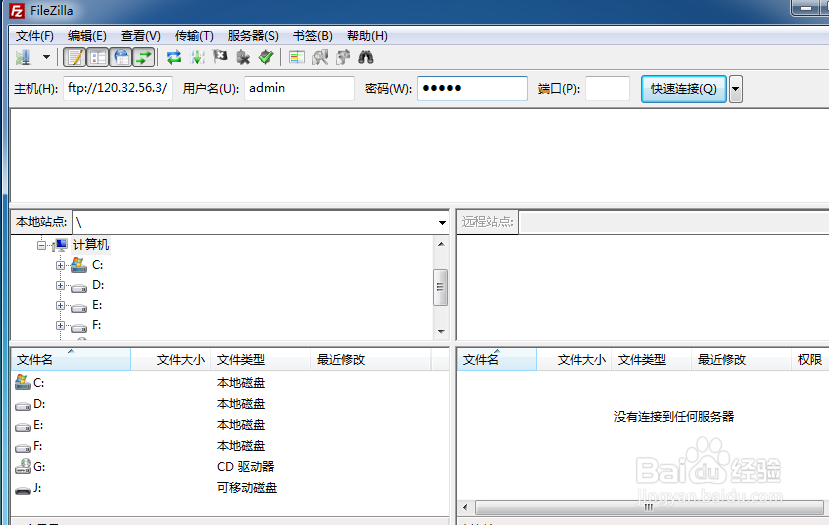
Task: Select D: drive in the local tree
Action: tap(98, 285)
